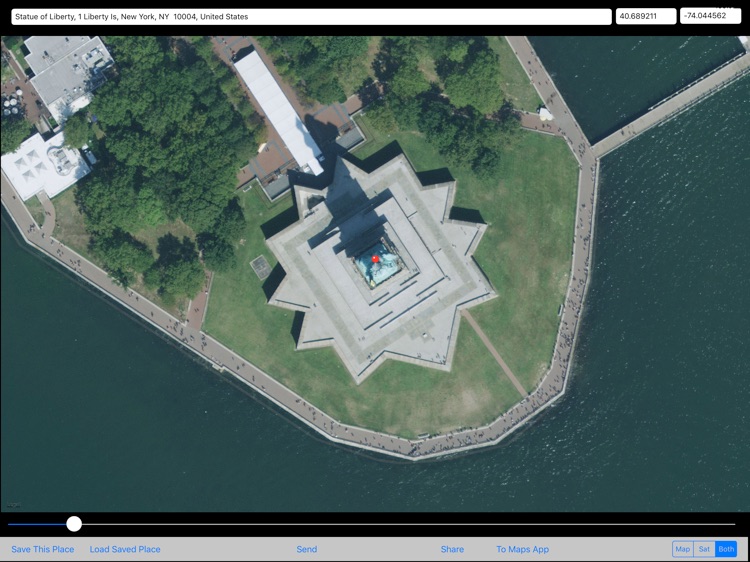Click the latitude field showing 40.689211
The image size is (750, 562).
(x=645, y=17)
